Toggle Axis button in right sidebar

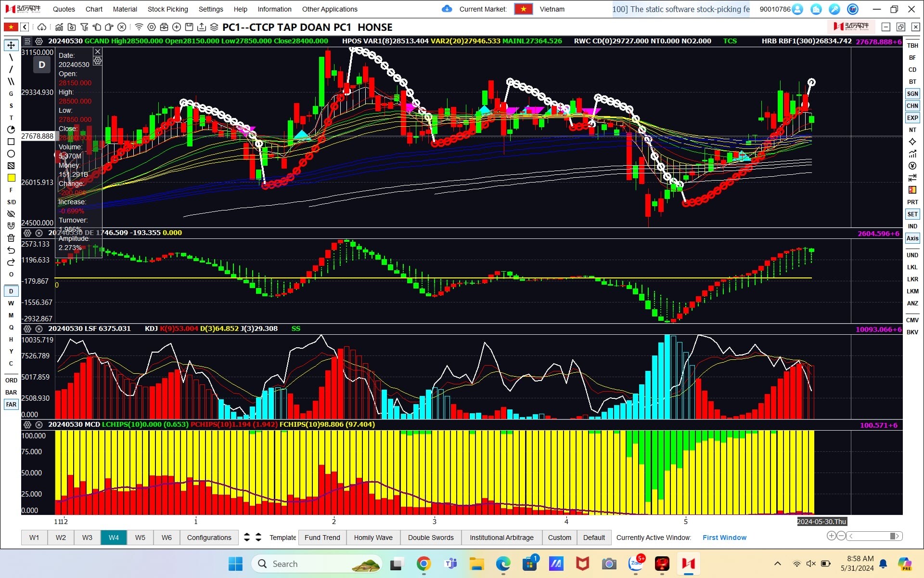(912, 238)
